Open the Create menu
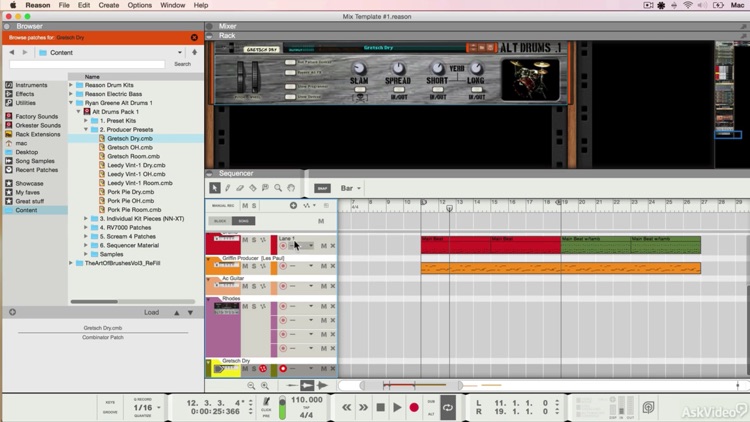 109,5
